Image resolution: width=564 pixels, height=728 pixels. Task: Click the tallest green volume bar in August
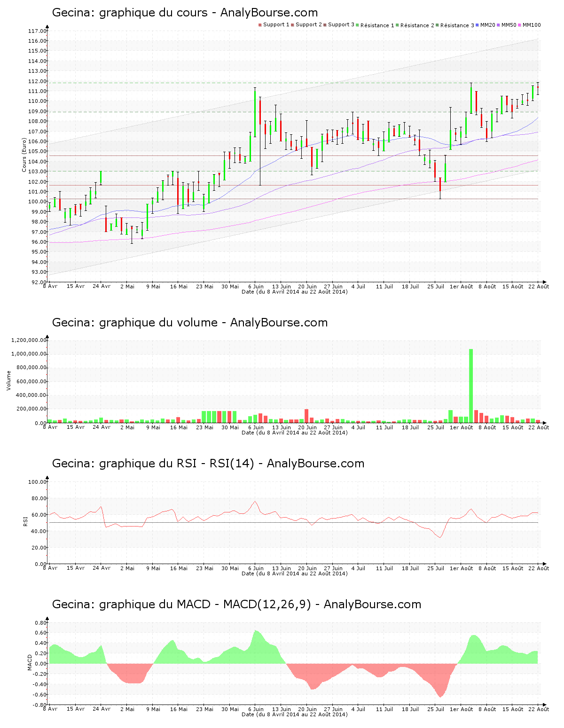tap(471, 386)
